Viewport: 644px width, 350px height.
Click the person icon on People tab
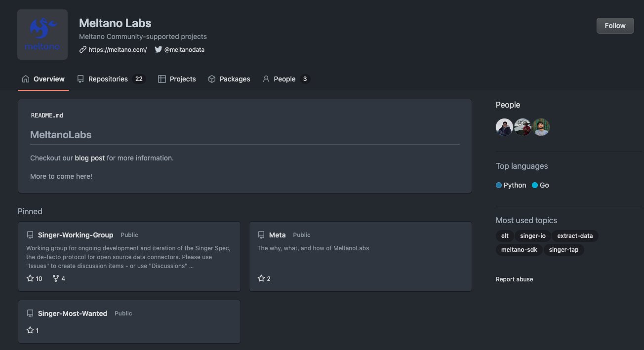(x=266, y=79)
